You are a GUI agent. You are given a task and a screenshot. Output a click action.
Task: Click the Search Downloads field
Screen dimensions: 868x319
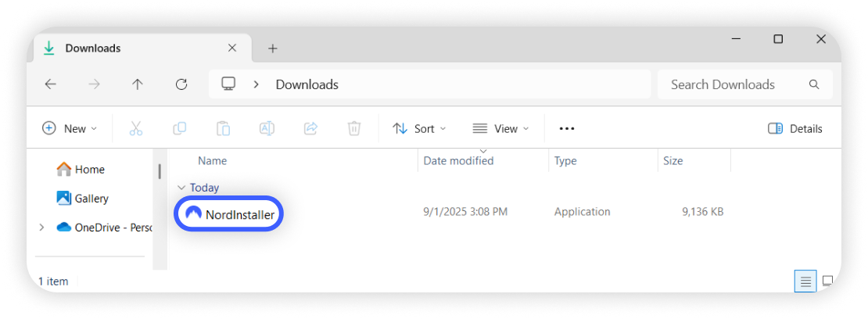[735, 84]
